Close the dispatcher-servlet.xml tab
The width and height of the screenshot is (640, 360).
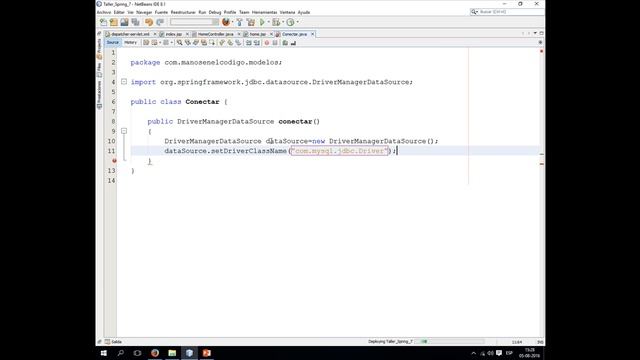155,34
